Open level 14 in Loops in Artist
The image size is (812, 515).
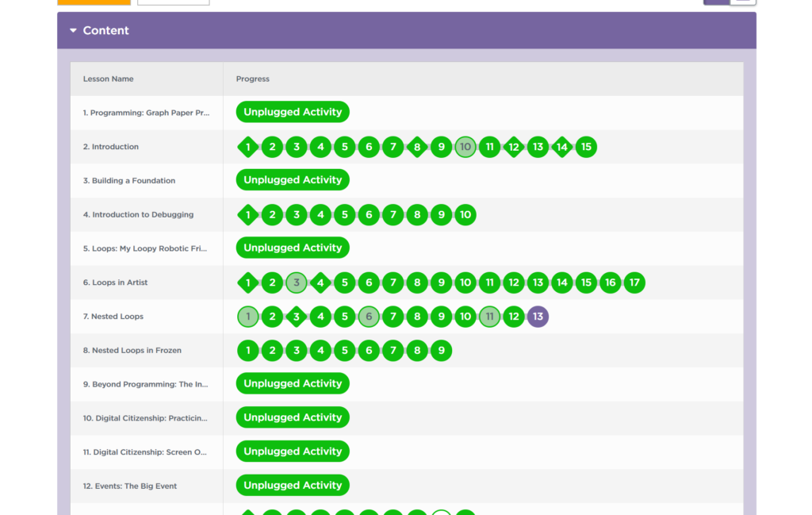click(562, 282)
